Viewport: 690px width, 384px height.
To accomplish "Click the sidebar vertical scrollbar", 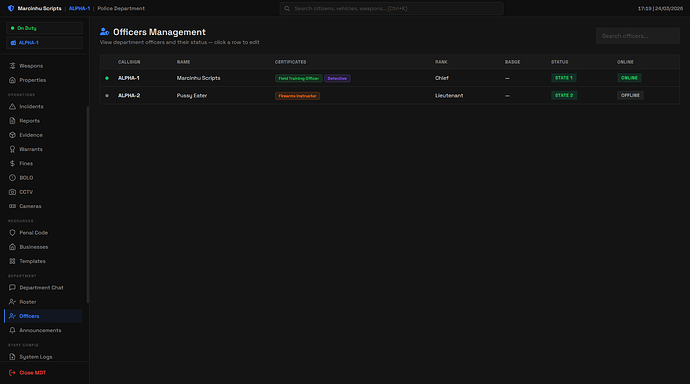I will (x=88, y=204).
